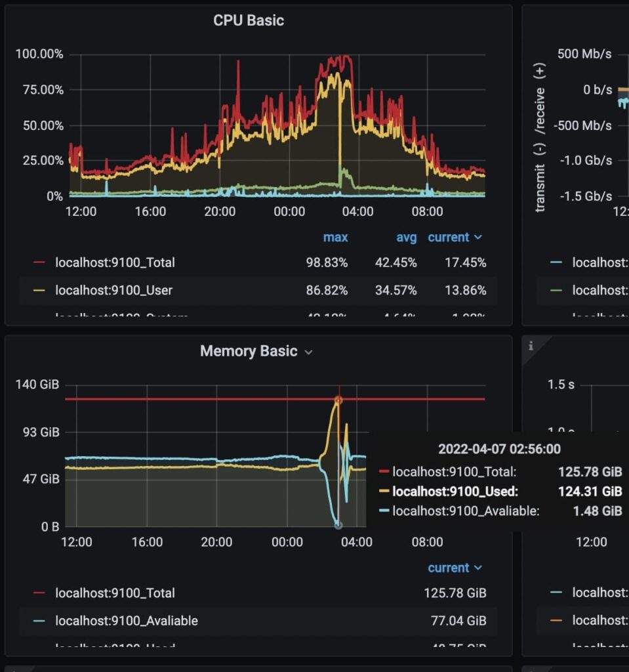Click the 86.82% max value of CPU User
The height and width of the screenshot is (672, 629).
point(327,290)
